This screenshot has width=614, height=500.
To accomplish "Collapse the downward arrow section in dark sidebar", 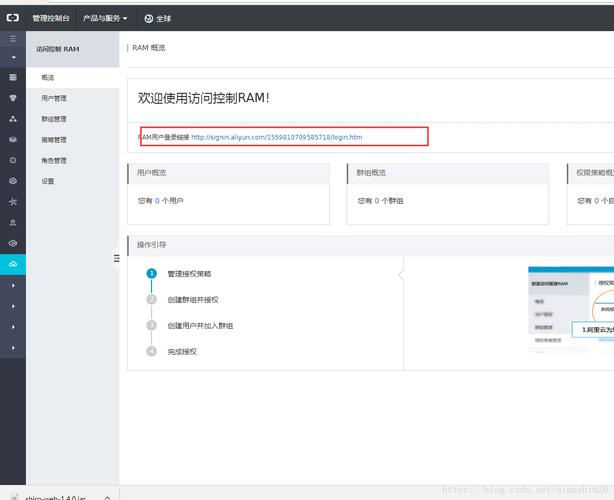I will [x=13, y=58].
